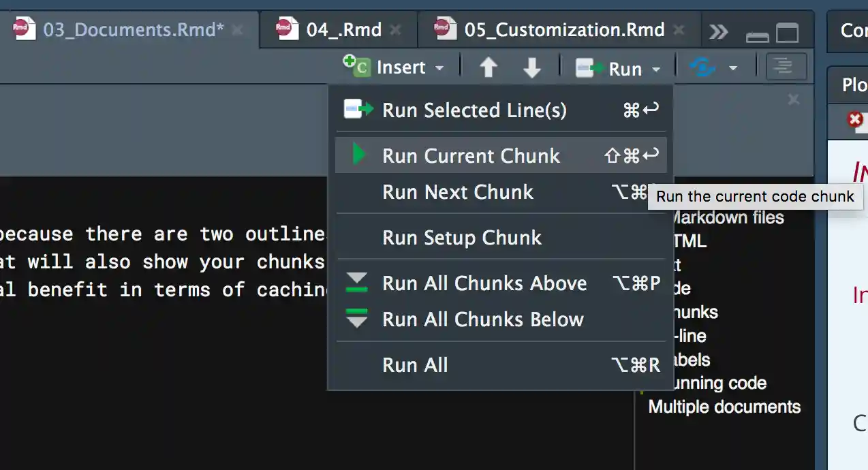The width and height of the screenshot is (868, 470).
Task: Select Run Next Chunk
Action: coord(458,192)
